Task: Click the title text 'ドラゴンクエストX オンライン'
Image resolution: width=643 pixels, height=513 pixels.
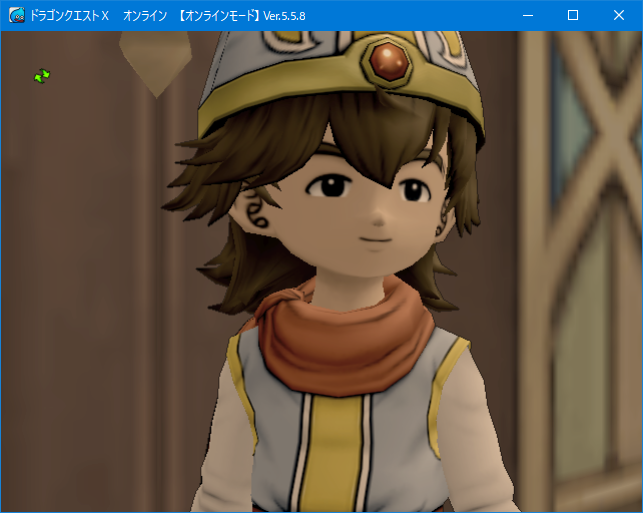Action: pyautogui.click(x=98, y=16)
